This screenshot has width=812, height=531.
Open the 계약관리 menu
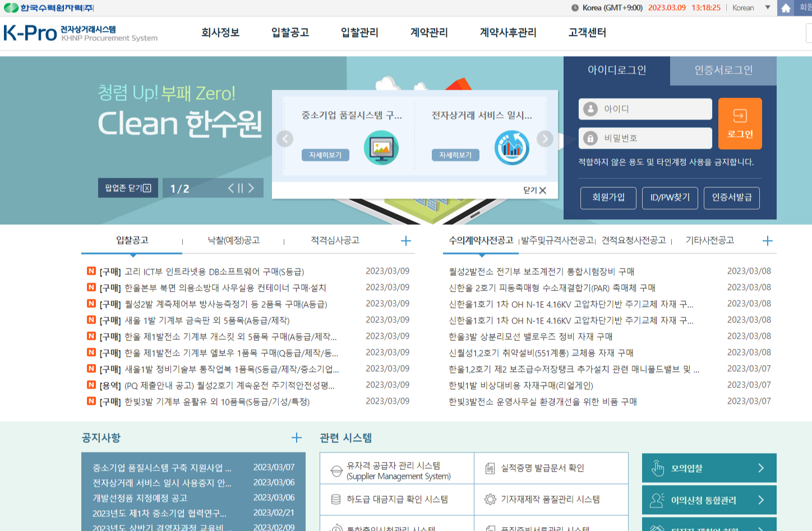click(429, 33)
